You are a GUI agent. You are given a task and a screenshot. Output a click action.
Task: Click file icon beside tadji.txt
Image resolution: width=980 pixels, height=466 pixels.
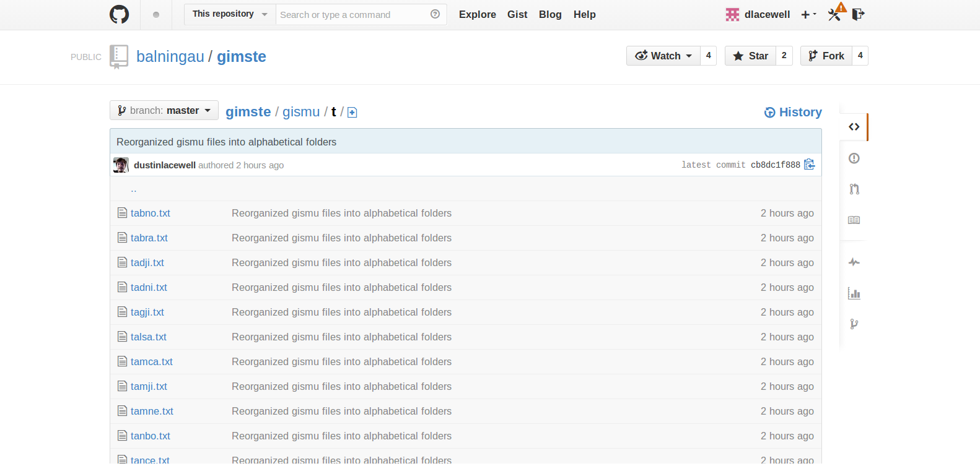(122, 262)
